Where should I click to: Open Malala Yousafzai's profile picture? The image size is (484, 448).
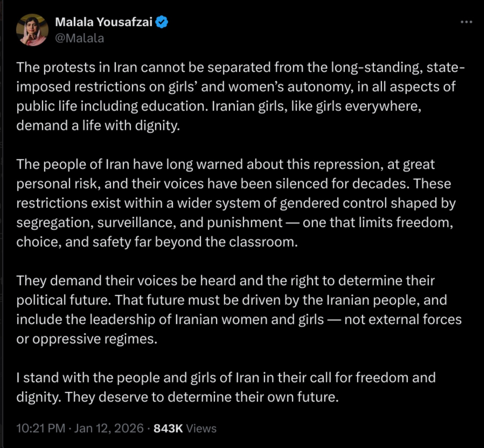tap(32, 30)
